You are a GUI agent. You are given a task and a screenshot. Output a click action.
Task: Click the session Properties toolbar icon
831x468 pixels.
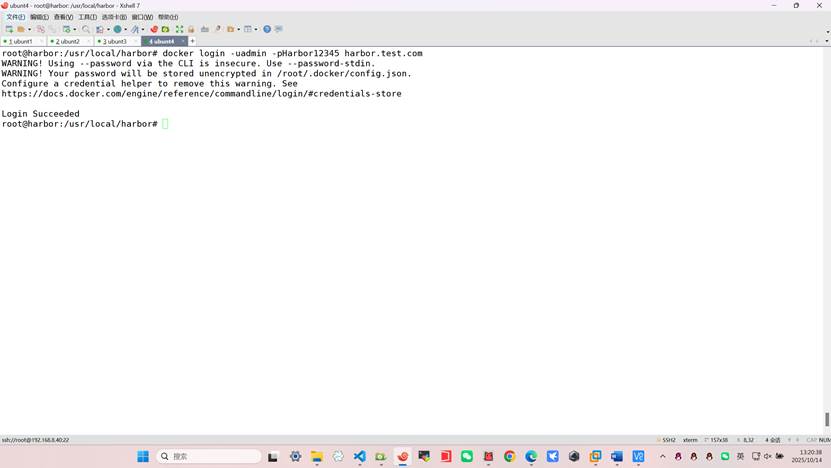click(x=67, y=29)
